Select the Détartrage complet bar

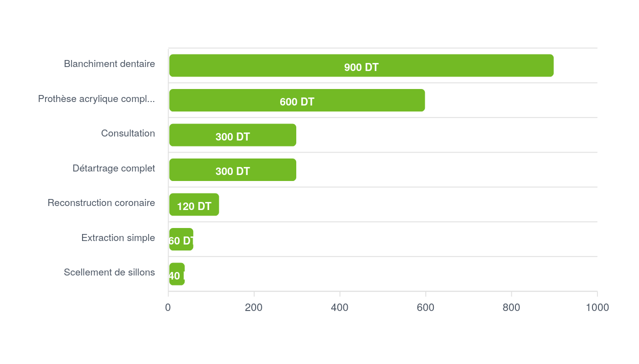point(233,170)
